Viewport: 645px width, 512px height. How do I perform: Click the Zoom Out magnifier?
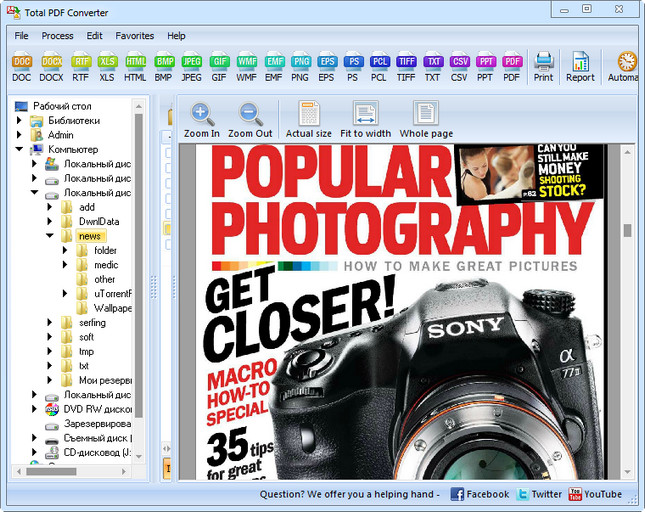250,120
